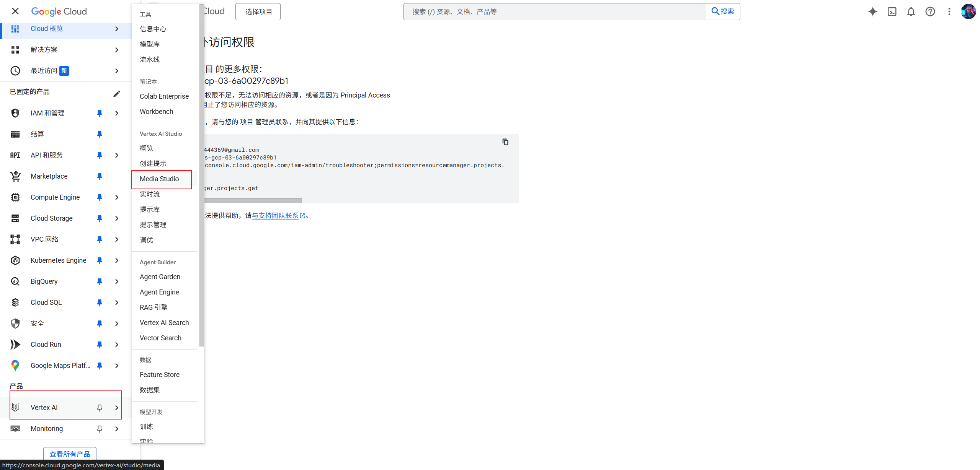Click the recent visits clock icon
The height and width of the screenshot is (470, 980).
tap(15, 71)
